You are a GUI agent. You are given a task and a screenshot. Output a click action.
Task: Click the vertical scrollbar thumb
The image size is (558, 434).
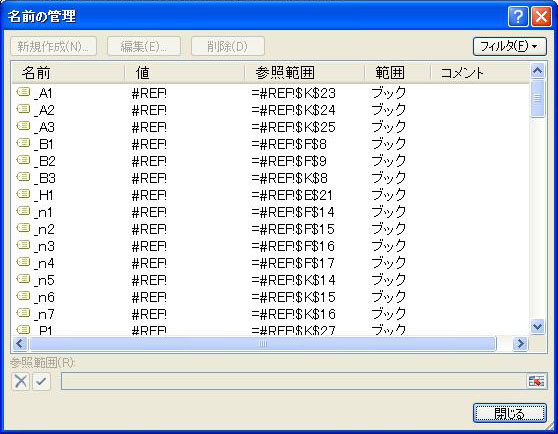click(x=537, y=99)
